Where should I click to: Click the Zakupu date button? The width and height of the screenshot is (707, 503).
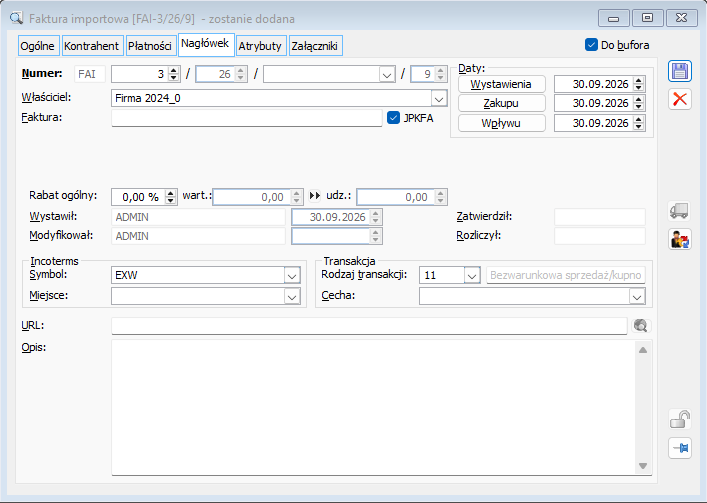(501, 103)
